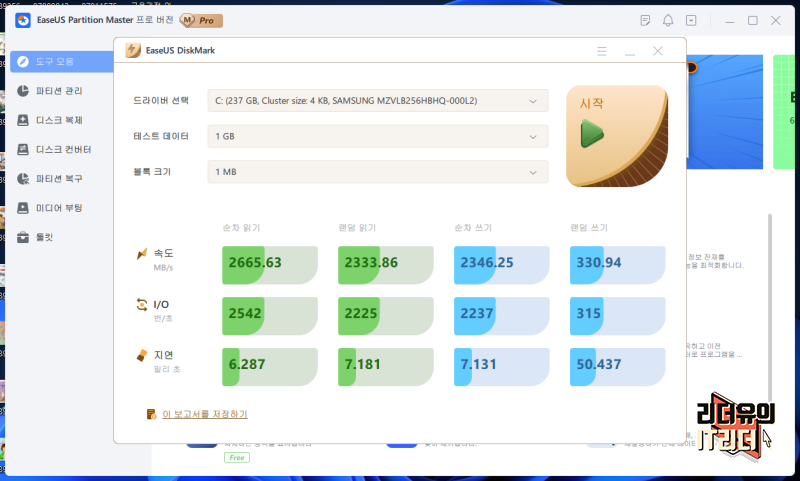Start the DiskMark test with the 시작 button

[x=617, y=136]
